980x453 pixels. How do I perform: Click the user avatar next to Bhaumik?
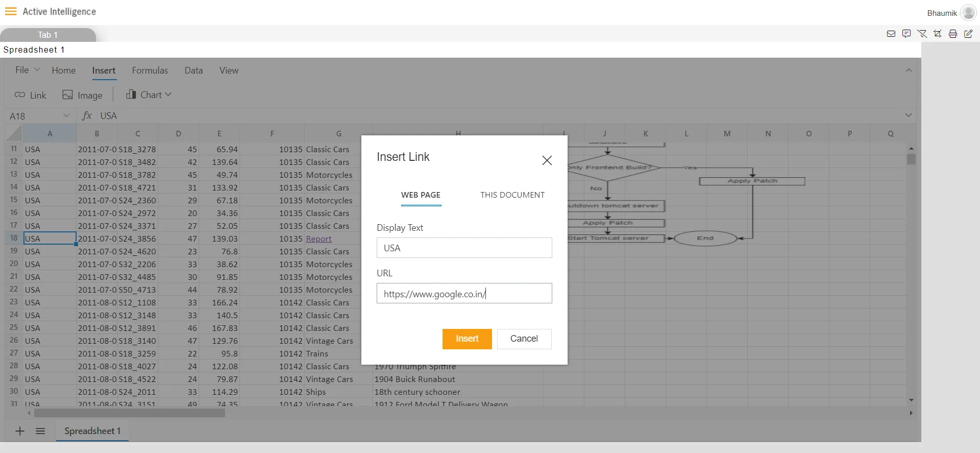click(968, 12)
